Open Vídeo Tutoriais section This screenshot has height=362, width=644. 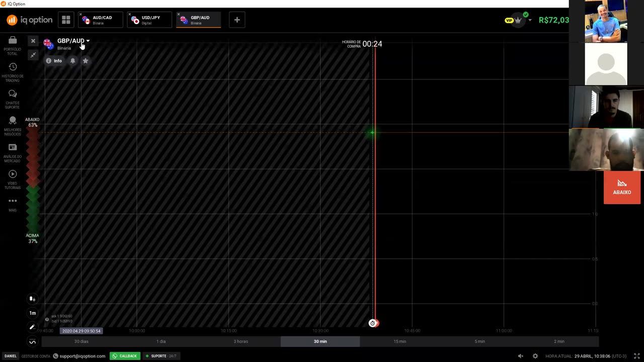pos(13,179)
